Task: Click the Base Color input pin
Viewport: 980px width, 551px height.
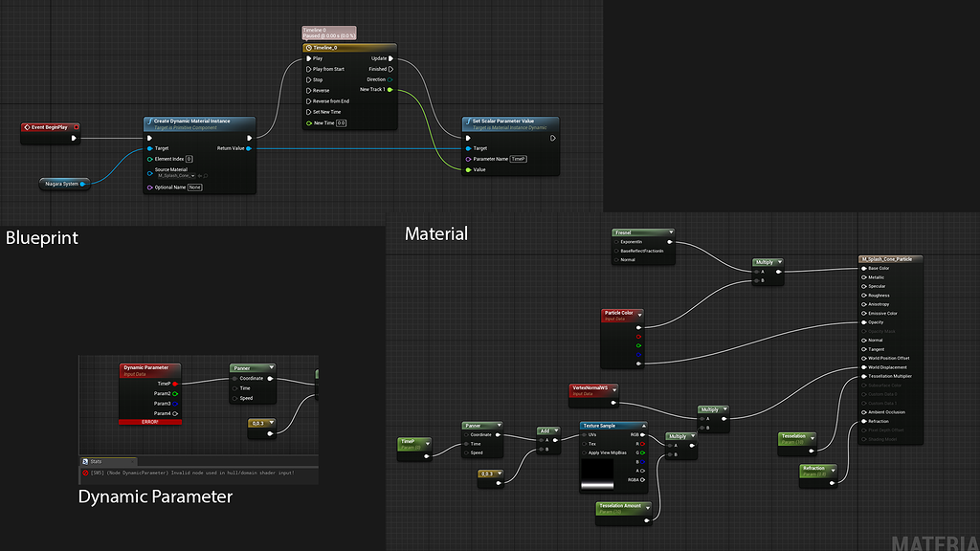Action: point(863,269)
